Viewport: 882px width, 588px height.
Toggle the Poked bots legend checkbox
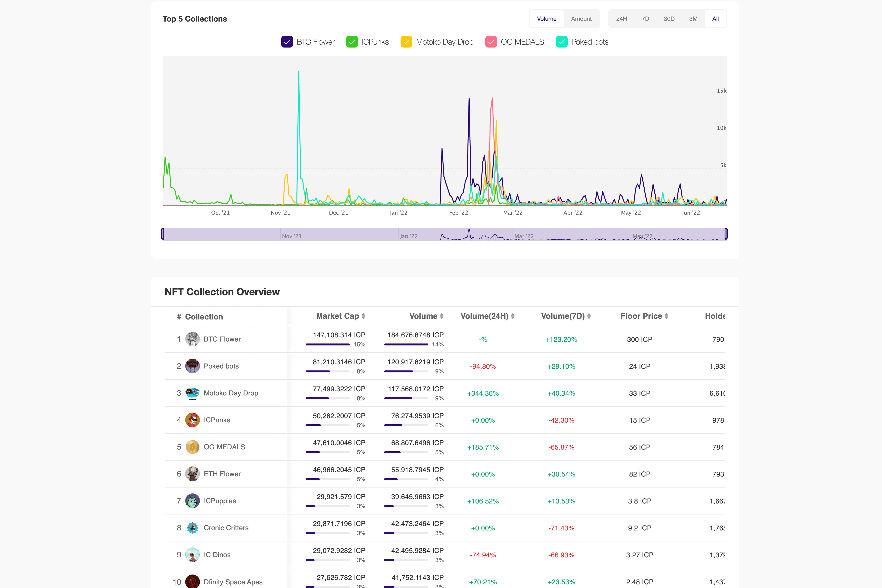click(x=561, y=42)
